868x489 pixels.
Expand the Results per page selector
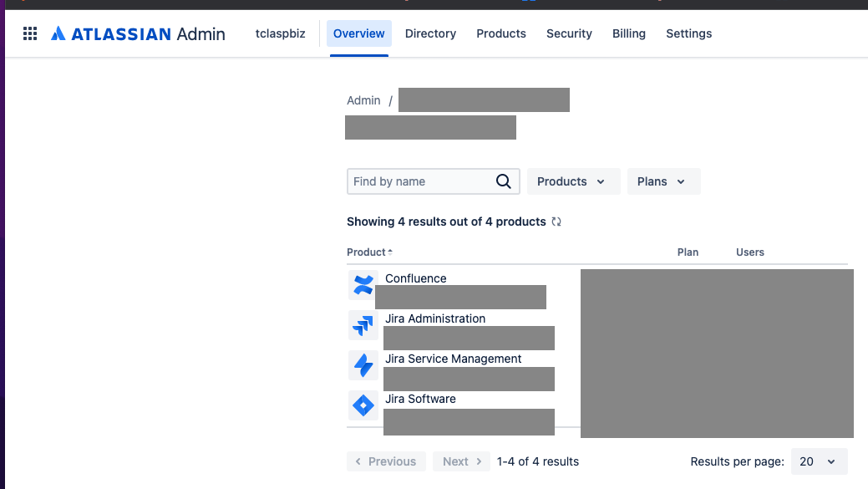818,461
